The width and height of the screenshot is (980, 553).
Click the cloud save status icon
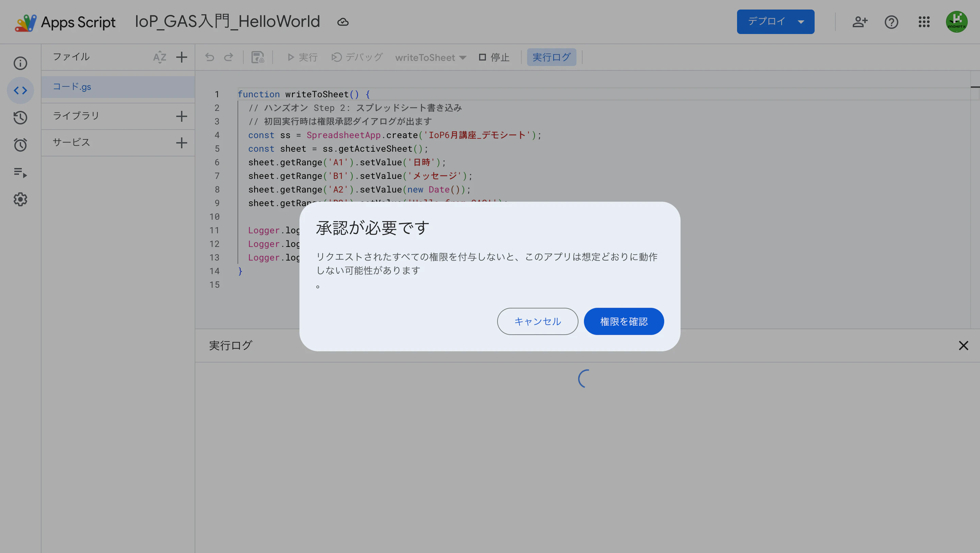click(x=343, y=22)
